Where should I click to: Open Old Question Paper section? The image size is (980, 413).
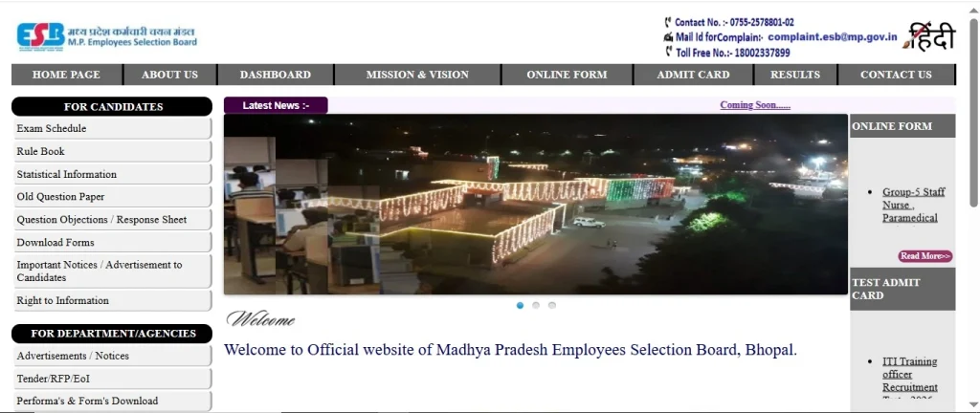point(111,197)
